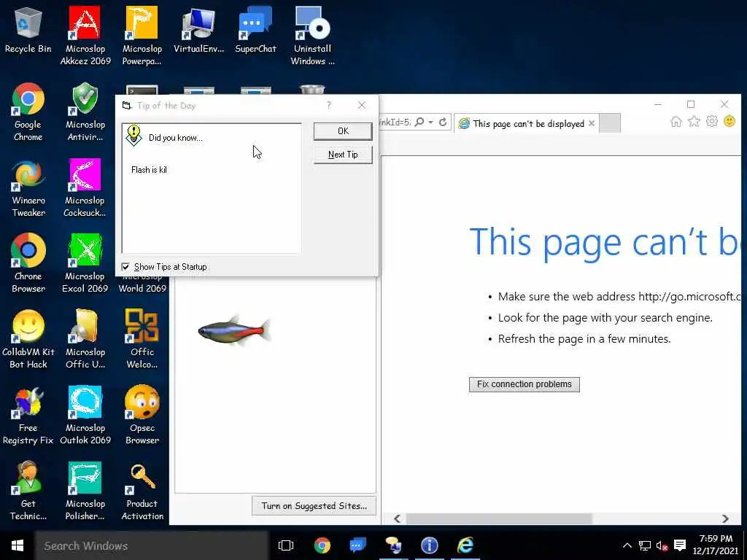Viewport: 747px width, 560px height.
Task: Open Google Chrome desktop shortcut
Action: tap(28, 112)
